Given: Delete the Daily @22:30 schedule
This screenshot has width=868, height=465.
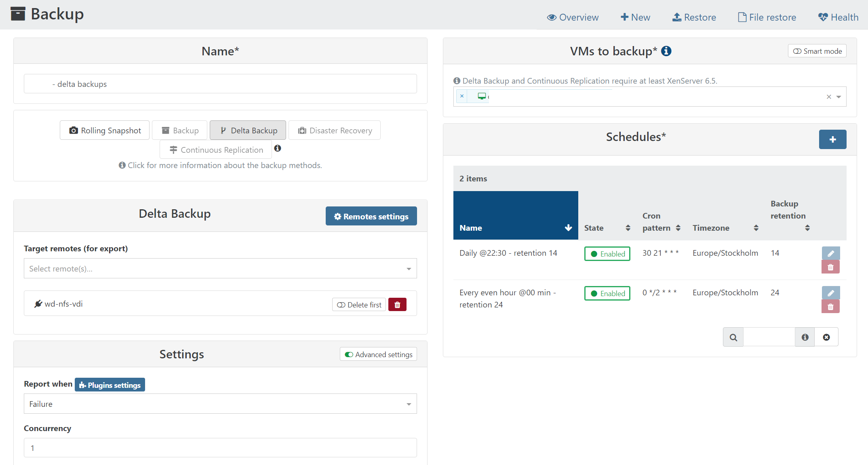Looking at the screenshot, I should pos(831,267).
